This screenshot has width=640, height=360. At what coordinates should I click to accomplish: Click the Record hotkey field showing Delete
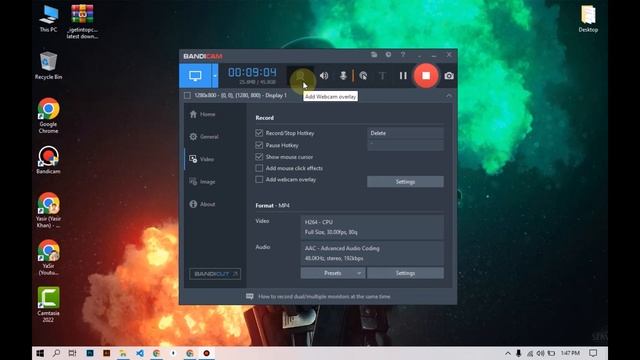(x=405, y=133)
